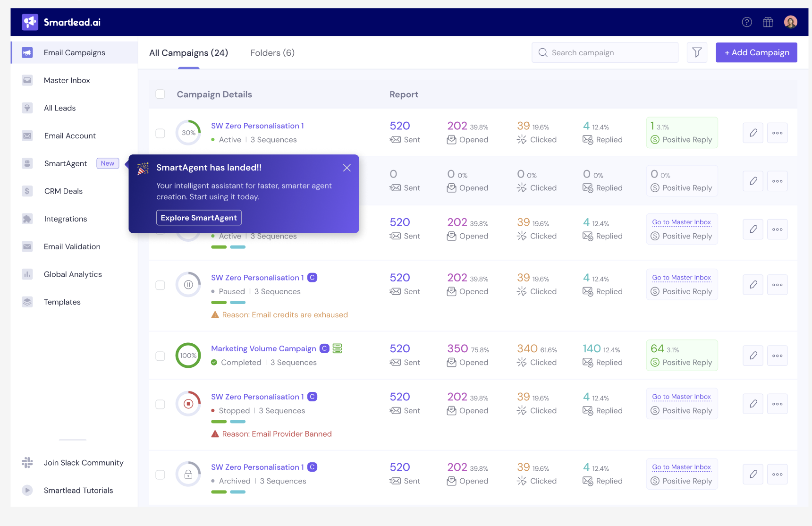
Task: Open three-dot menu for Stopped campaign
Action: (x=778, y=404)
